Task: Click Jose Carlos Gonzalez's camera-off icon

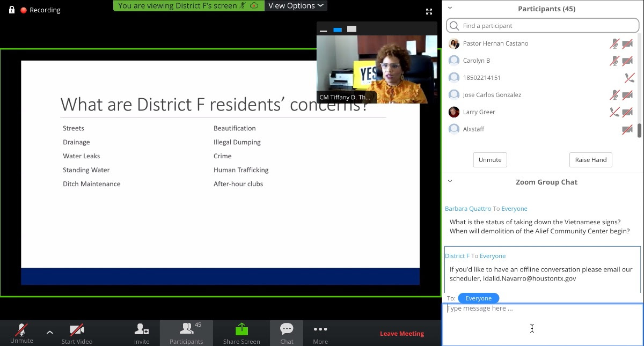Action: click(x=627, y=95)
